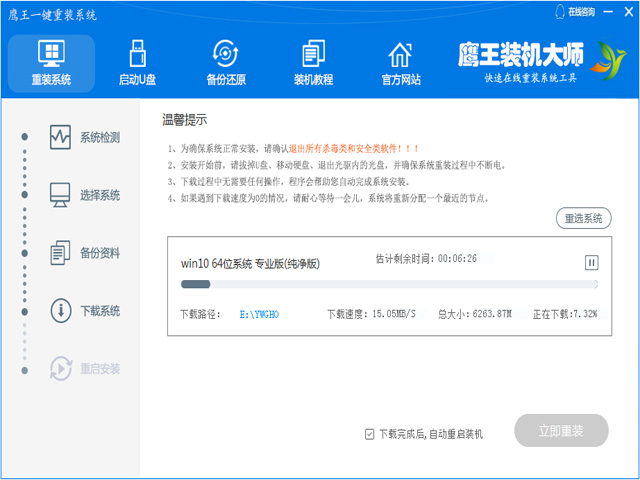Click the 下载系统 download arrow icon
Viewport: 640px width, 480px height.
[x=60, y=310]
